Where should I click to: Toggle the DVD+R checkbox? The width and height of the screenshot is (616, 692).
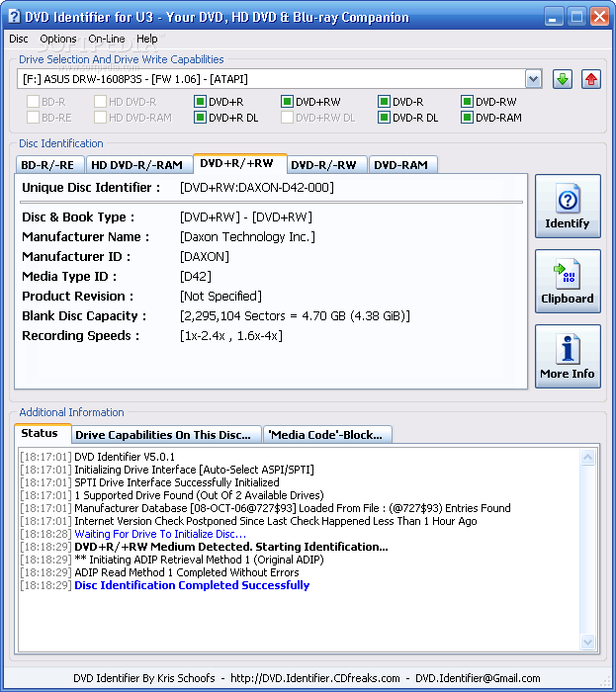pos(201,102)
